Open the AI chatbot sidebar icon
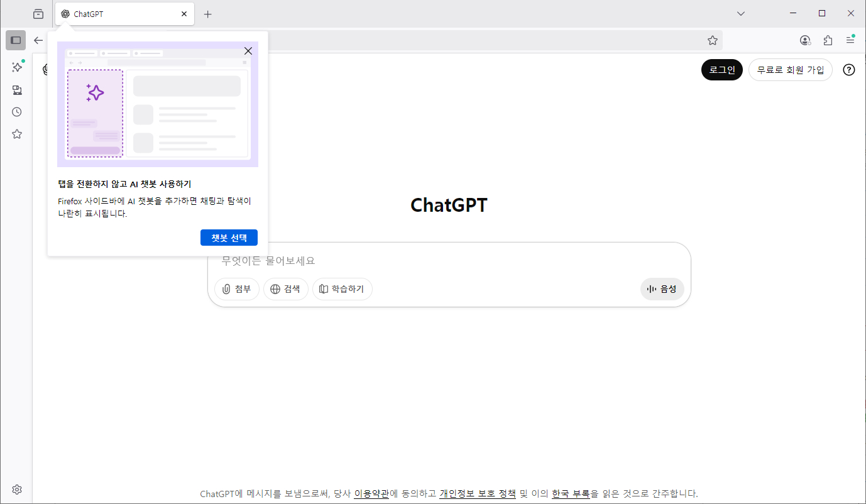The width and height of the screenshot is (866, 504). click(17, 67)
